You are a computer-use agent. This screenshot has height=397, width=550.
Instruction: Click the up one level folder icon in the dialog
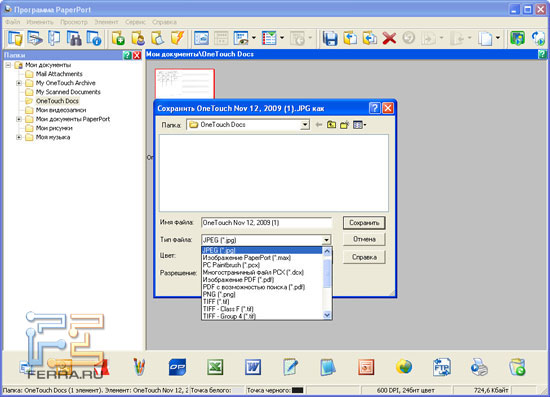click(x=331, y=125)
